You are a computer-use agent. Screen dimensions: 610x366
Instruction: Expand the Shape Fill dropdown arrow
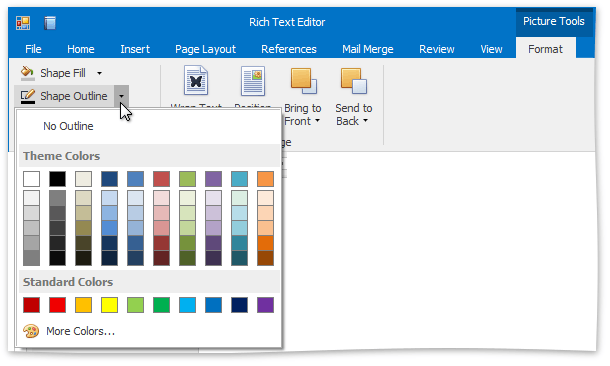tap(100, 73)
